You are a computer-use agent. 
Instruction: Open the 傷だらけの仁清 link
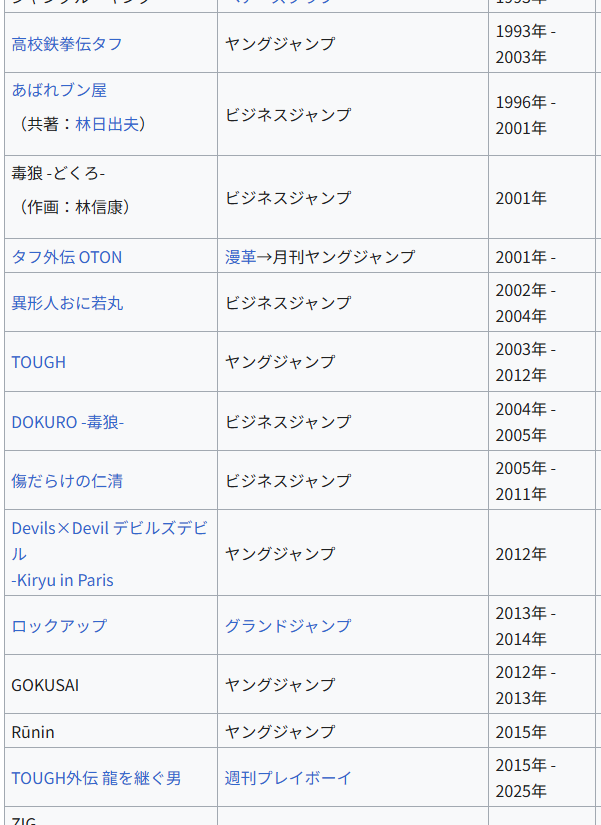coord(67,481)
